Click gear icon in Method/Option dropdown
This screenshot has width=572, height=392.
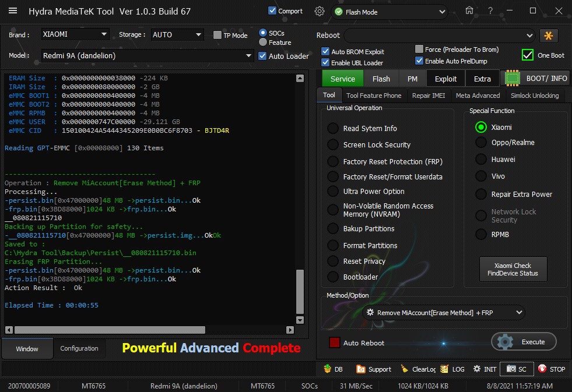tap(370, 313)
